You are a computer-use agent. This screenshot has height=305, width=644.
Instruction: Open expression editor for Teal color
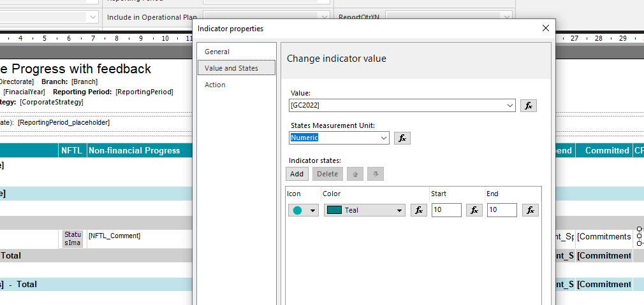[418, 210]
